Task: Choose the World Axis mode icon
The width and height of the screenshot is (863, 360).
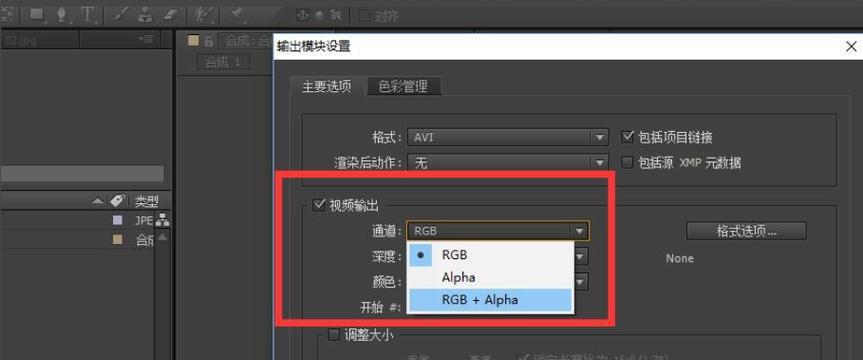Action: pyautogui.click(x=319, y=16)
